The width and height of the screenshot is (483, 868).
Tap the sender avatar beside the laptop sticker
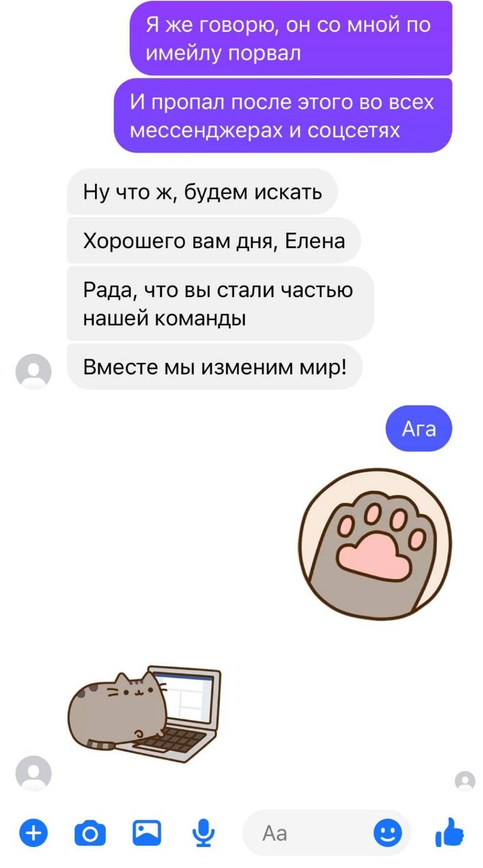[x=33, y=773]
